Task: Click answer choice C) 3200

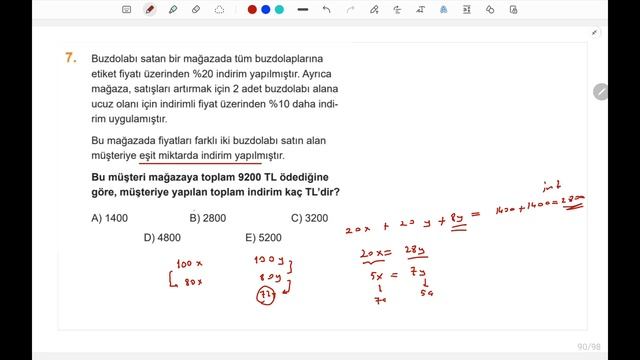Action: click(x=309, y=218)
